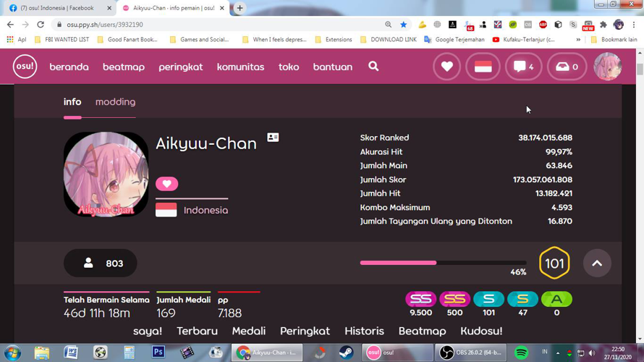The width and height of the screenshot is (644, 362).
Task: Open the user avatar menu in header
Action: click(x=607, y=66)
